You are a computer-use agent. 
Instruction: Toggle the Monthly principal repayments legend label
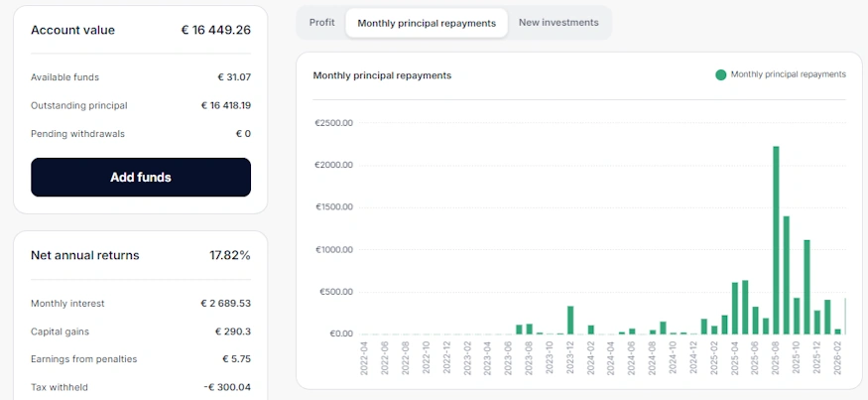(x=788, y=74)
